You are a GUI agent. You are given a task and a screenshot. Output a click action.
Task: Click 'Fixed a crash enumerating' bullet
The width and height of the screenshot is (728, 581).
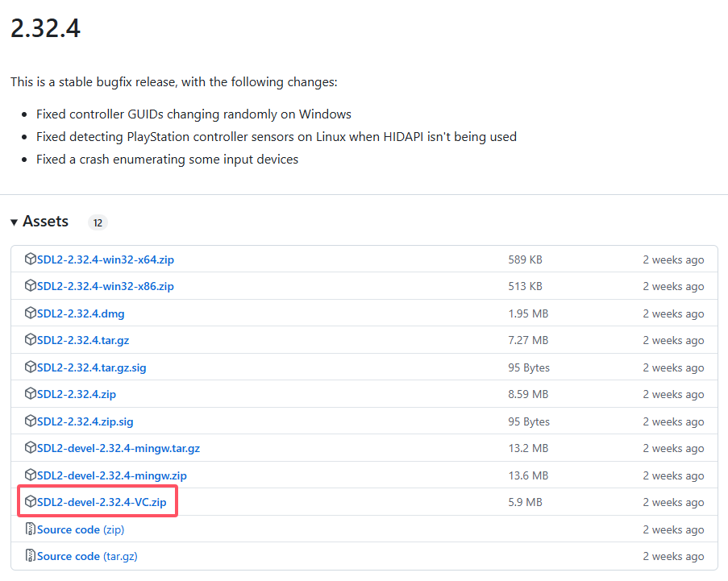(x=167, y=160)
